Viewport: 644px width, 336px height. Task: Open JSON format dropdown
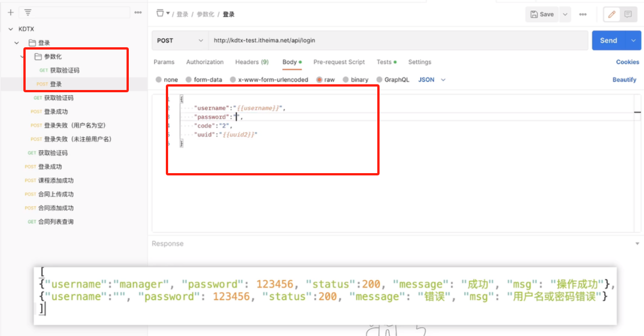pyautogui.click(x=431, y=80)
